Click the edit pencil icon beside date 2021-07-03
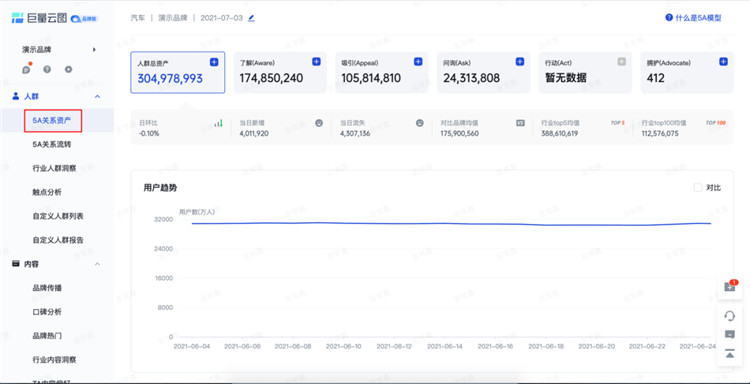This screenshot has width=750, height=384. 252,18
